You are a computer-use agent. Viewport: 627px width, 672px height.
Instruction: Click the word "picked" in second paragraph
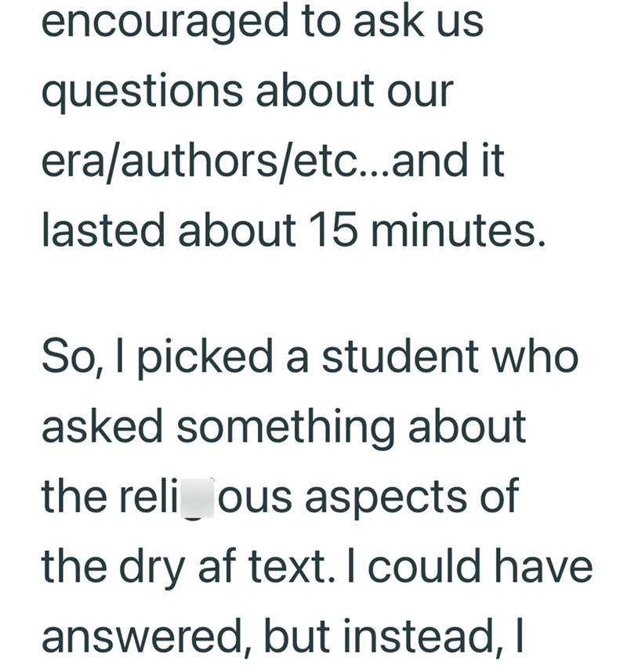[x=205, y=358]
